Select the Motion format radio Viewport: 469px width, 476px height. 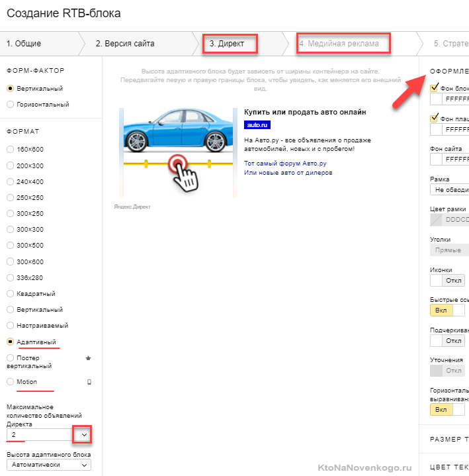point(11,382)
